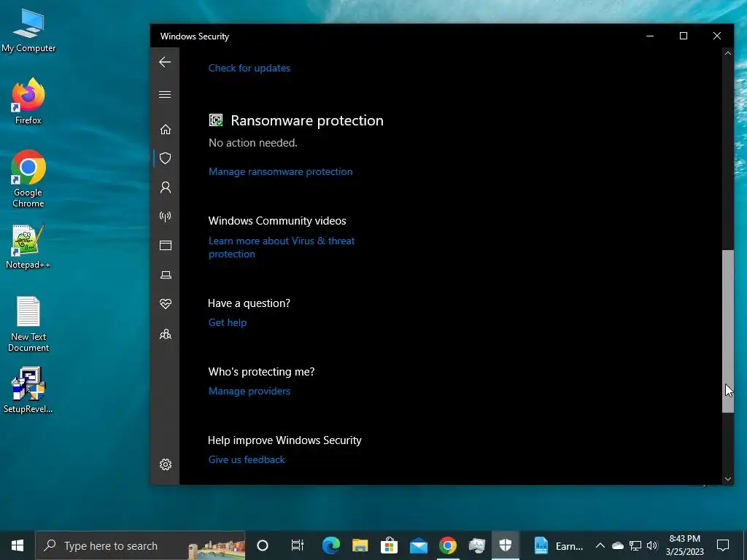Screen dimensions: 747x560
Task: Switch to Chrome on the taskbar
Action: 448,545
